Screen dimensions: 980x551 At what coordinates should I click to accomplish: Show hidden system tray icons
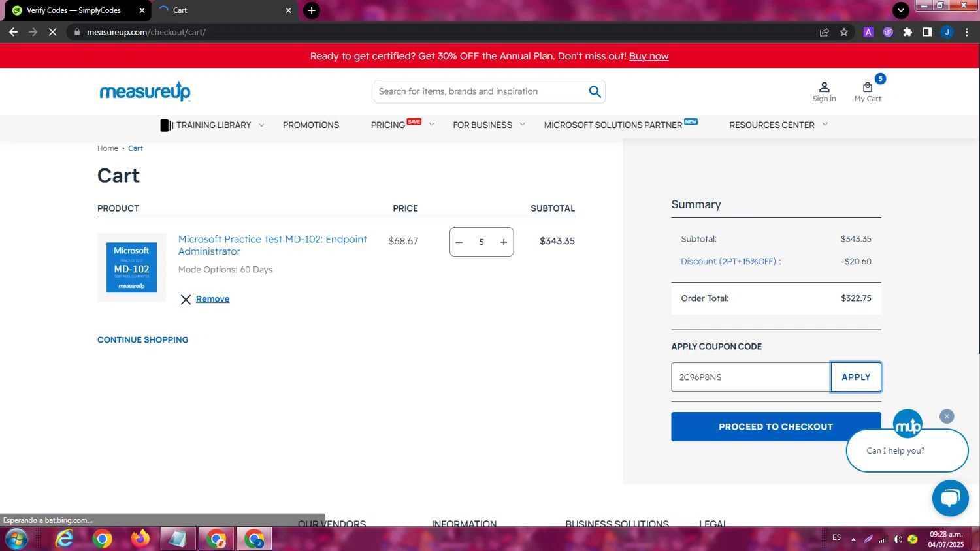(853, 539)
